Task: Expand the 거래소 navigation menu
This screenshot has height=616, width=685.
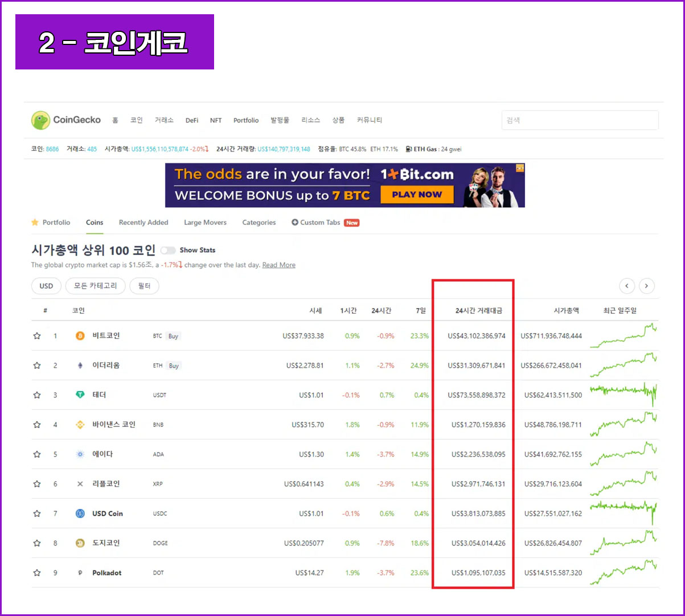Action: click(164, 120)
